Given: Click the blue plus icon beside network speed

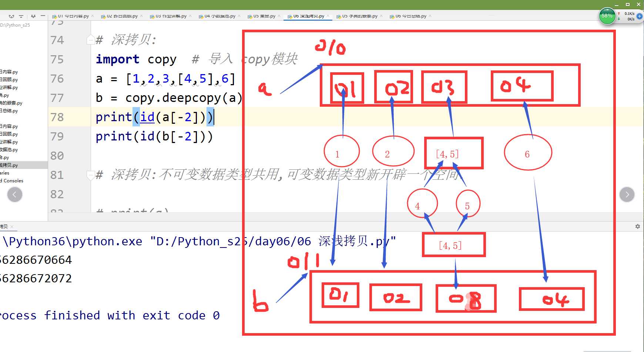Looking at the screenshot, I should click(639, 16).
